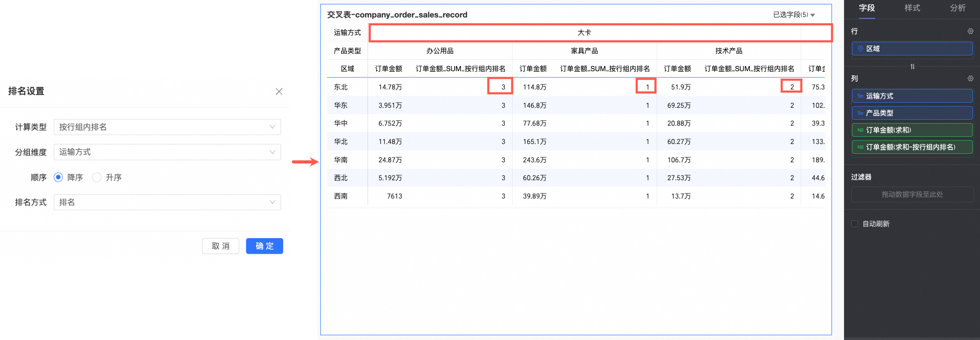980x340 pixels.
Task: Switch to the 字段 tab
Action: tap(867, 8)
